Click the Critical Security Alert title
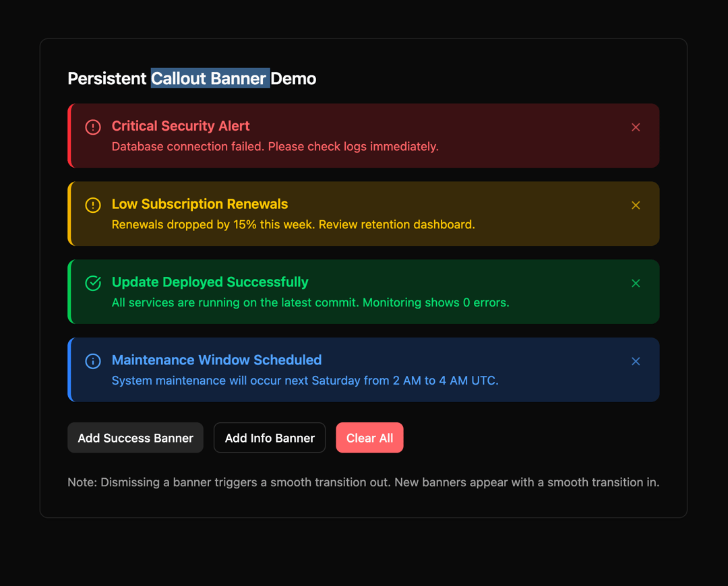 181,126
